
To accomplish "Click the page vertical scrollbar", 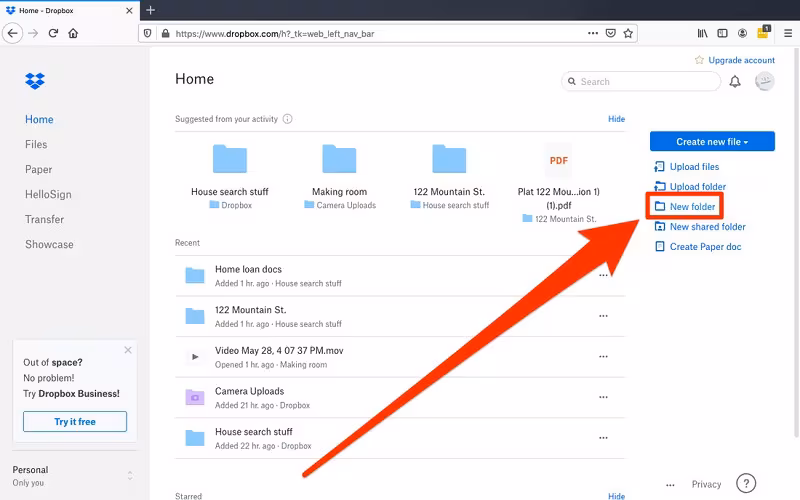I will pyautogui.click(x=796, y=242).
